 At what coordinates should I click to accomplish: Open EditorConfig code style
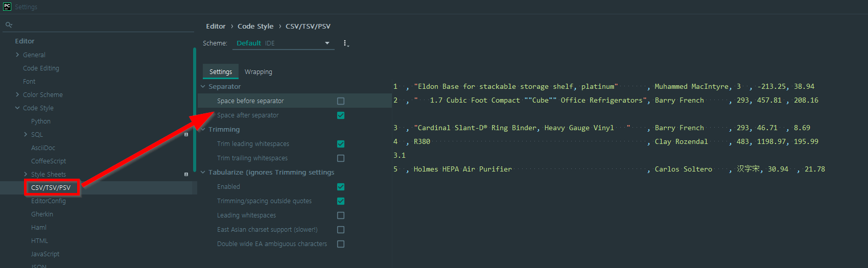(49, 201)
